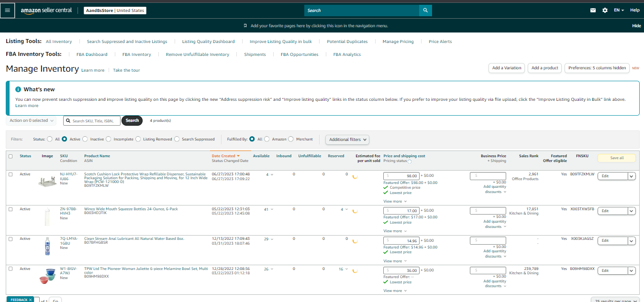
Task: Click the bookmark icon in favorites bar
Action: 245,26
